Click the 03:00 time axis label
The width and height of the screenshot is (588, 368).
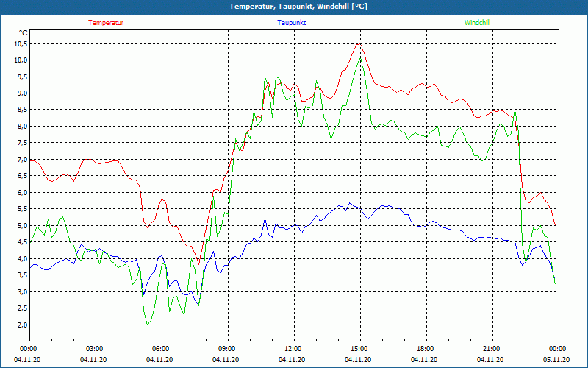(96, 349)
